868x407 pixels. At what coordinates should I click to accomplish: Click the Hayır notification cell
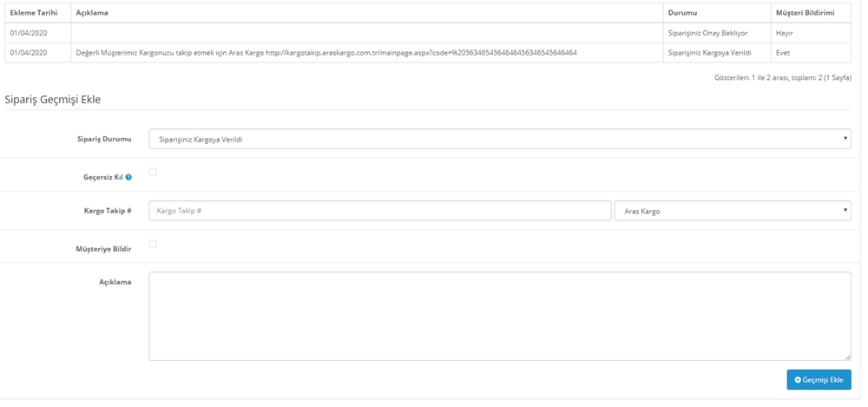pyautogui.click(x=811, y=33)
